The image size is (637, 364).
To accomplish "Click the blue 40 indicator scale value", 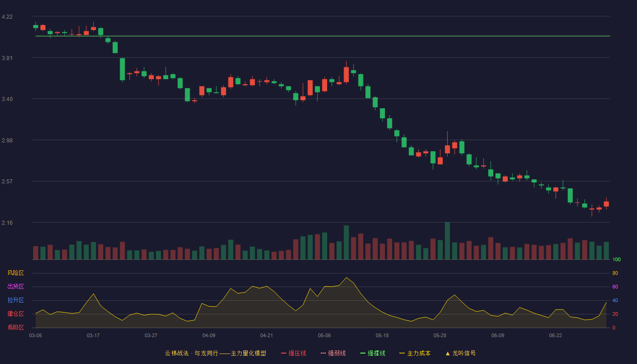I will [615, 301].
